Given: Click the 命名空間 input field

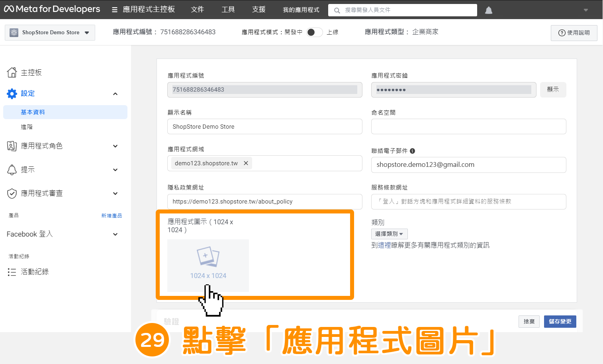Looking at the screenshot, I should coord(469,127).
